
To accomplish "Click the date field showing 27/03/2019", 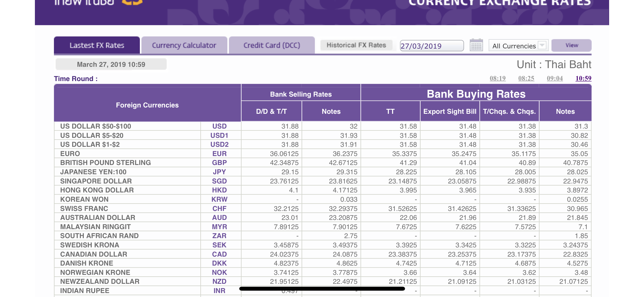I will coord(431,46).
